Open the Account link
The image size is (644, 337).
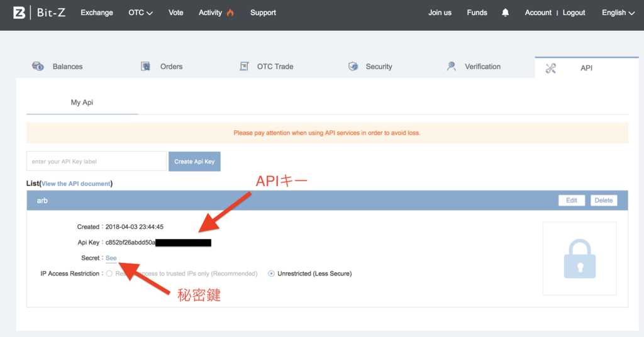tap(538, 13)
